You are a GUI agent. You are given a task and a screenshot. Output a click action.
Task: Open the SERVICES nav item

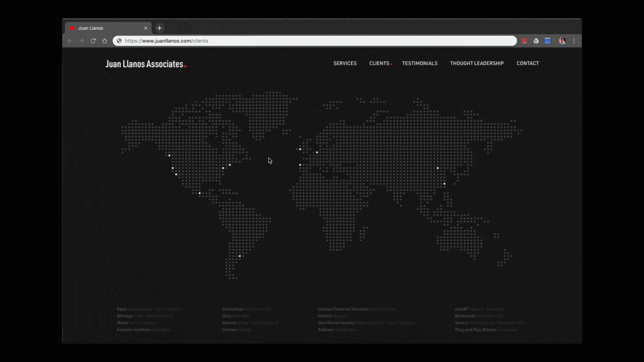[x=345, y=63]
